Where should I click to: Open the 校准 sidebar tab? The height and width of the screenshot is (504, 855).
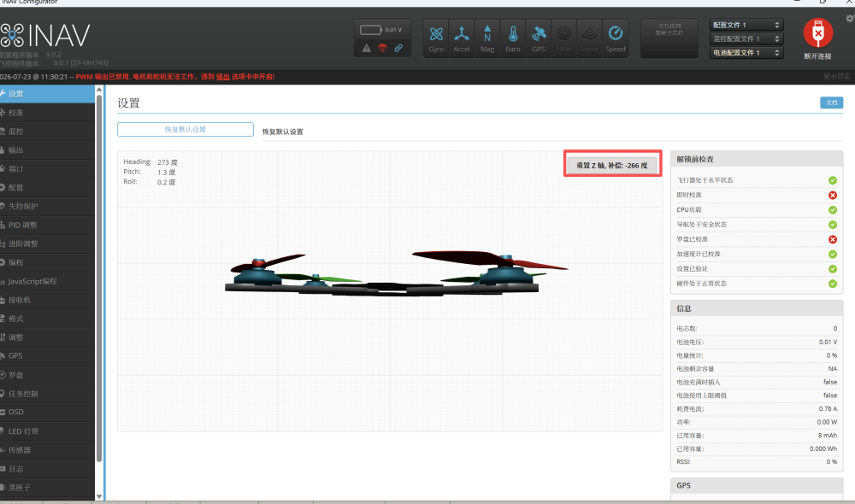pos(47,113)
